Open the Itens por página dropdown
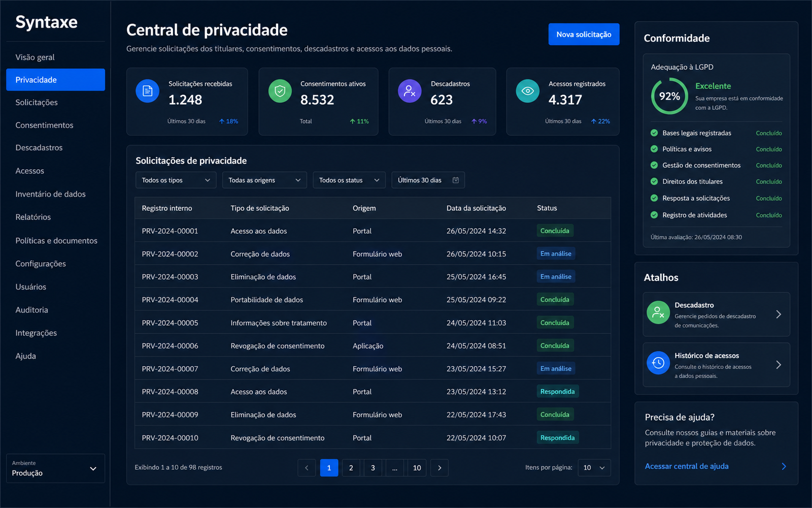812x508 pixels. tap(594, 468)
